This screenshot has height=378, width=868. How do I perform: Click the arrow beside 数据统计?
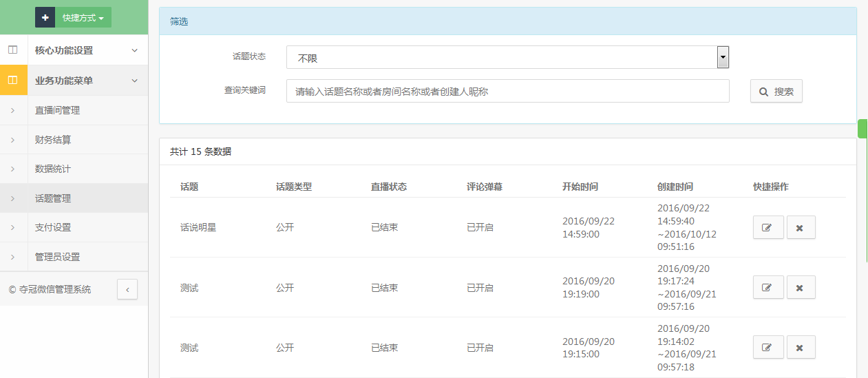[x=12, y=169]
